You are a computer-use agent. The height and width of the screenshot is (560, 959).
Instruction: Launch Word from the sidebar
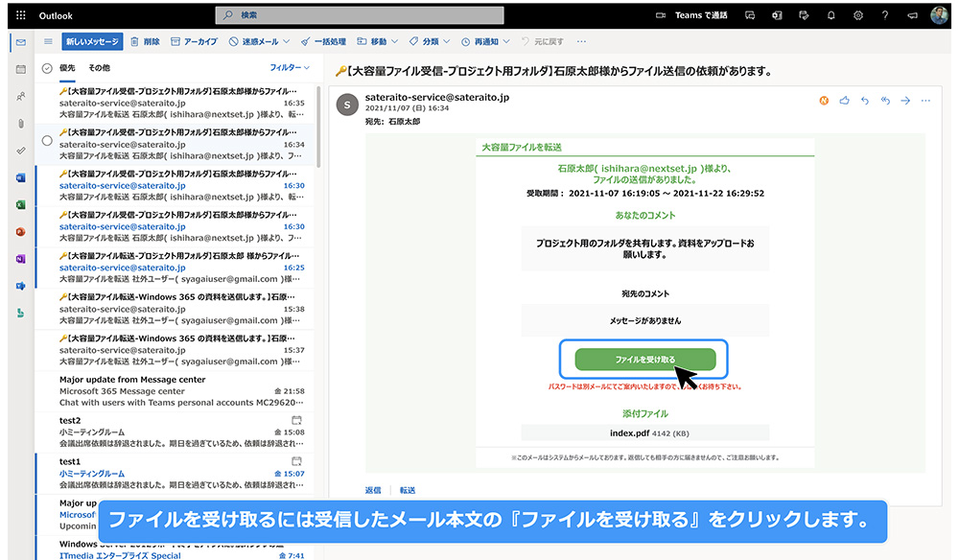click(21, 178)
